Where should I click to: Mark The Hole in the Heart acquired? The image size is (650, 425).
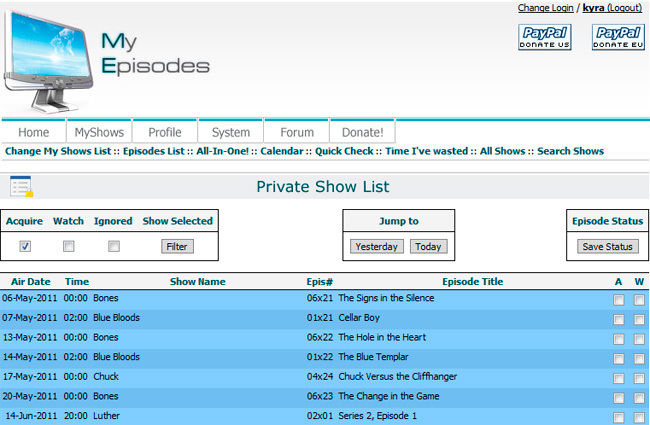click(x=618, y=339)
